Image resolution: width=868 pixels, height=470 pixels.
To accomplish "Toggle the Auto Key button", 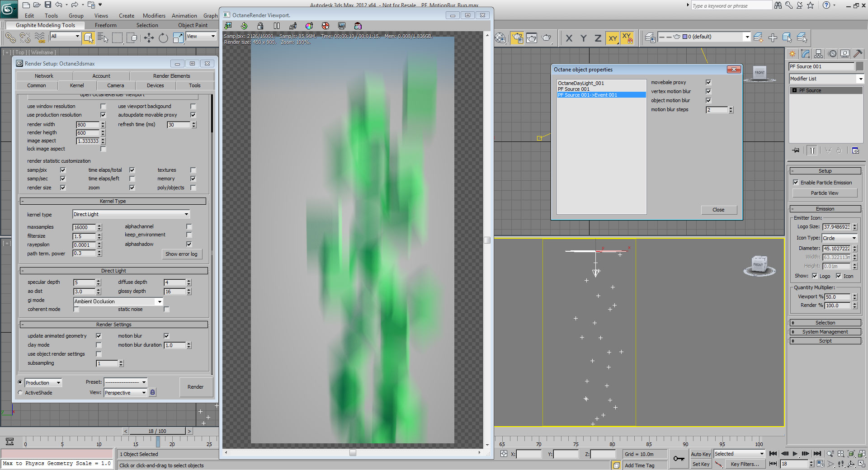I will click(701, 454).
